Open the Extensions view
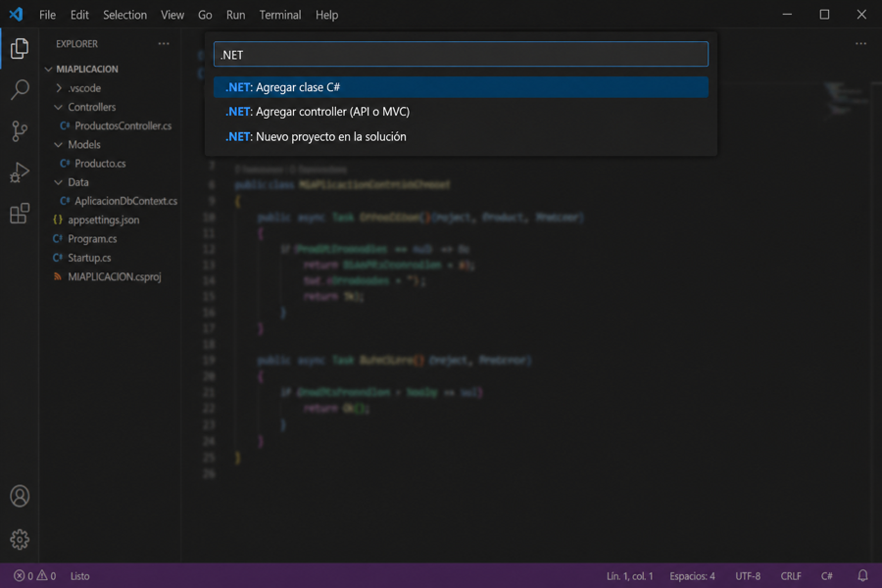Screen dimensions: 882x588 tap(20, 214)
